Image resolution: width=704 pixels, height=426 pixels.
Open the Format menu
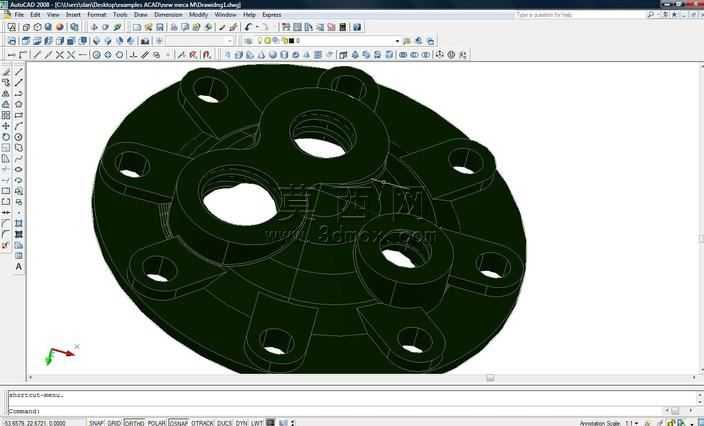point(97,15)
